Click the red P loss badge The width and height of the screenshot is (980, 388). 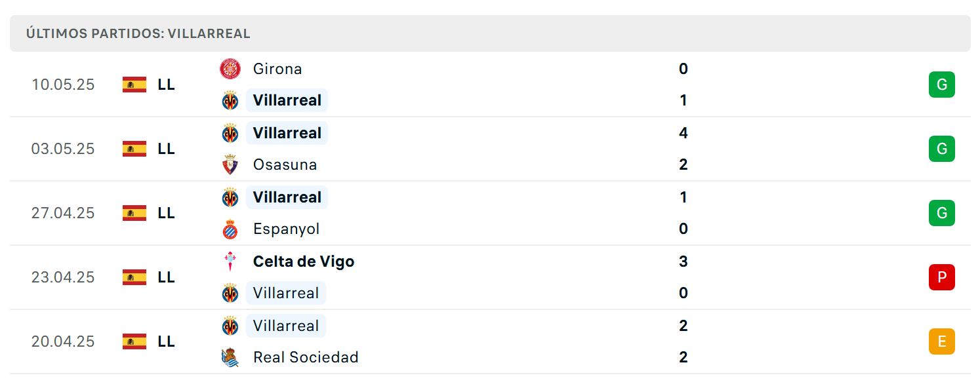coord(942,277)
